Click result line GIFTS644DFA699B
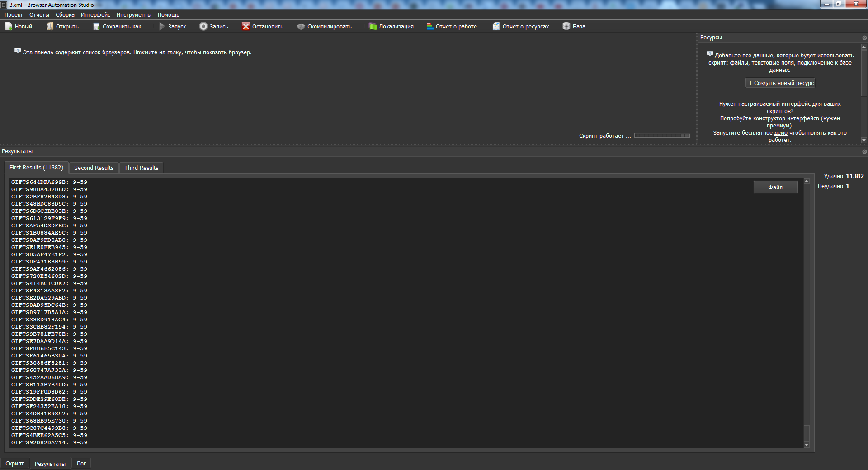The height and width of the screenshot is (470, 868). tap(49, 182)
